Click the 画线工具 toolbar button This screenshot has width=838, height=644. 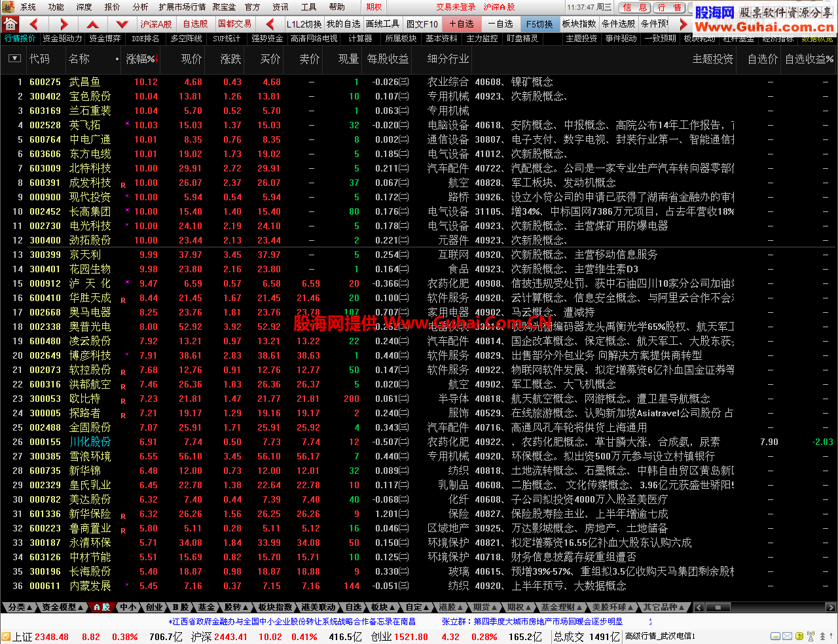click(382, 24)
